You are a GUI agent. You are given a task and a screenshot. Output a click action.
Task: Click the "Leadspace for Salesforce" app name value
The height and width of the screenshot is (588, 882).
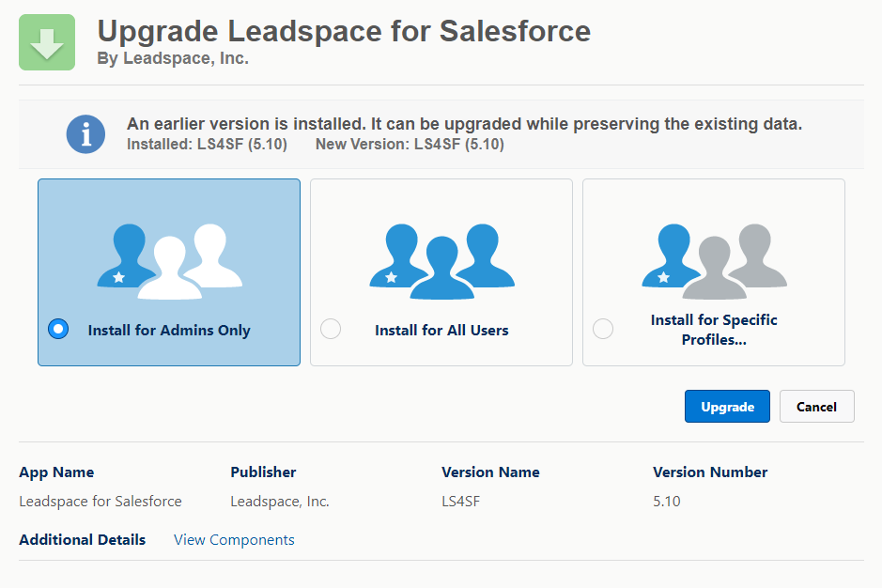click(x=101, y=502)
